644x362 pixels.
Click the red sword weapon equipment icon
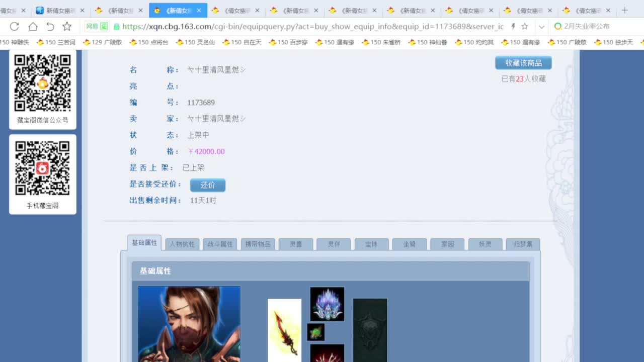coord(284,330)
